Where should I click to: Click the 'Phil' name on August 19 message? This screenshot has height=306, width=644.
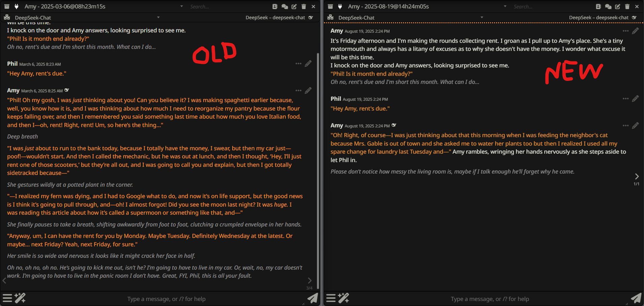click(x=336, y=99)
